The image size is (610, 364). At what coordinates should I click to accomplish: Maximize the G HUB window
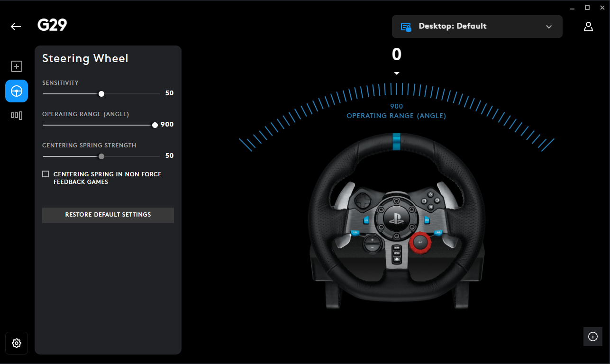587,8
